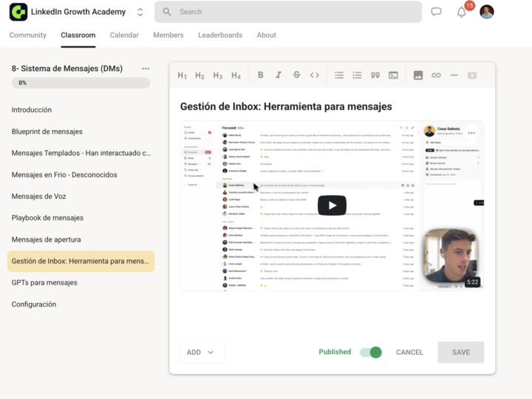Open Mensajes en Frio - Desconocidos lesson
Image resolution: width=532 pixels, height=399 pixels.
coord(64,174)
